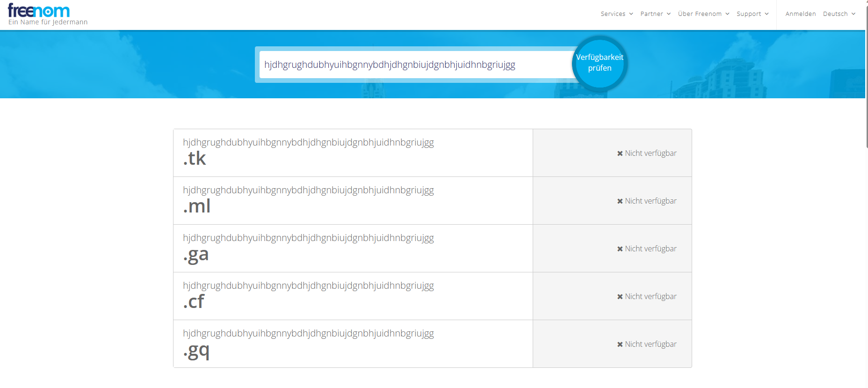
Task: Click the Freenom logo
Action: 39,11
